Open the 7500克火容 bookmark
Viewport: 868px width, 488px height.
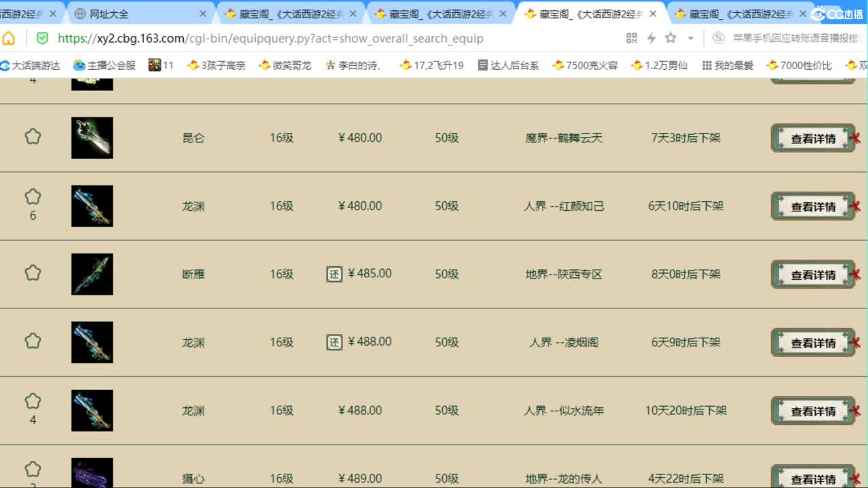(585, 65)
